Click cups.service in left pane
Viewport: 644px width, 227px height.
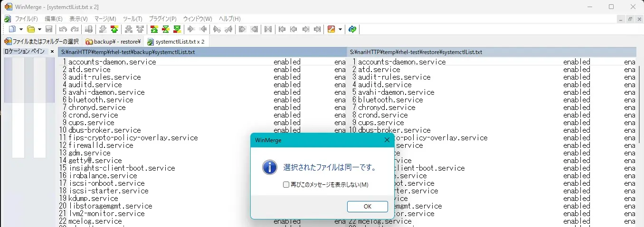[x=91, y=122]
